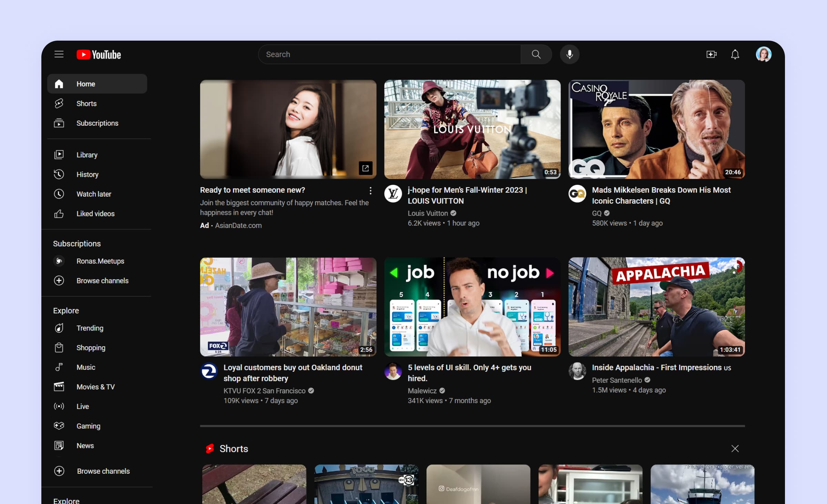This screenshot has width=827, height=504.
Task: Click the Library icon
Action: click(x=59, y=155)
